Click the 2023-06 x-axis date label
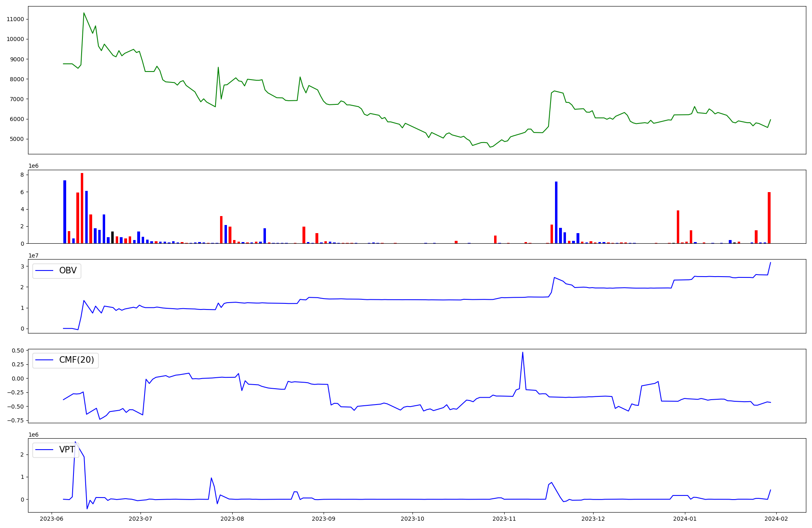 click(51, 519)
